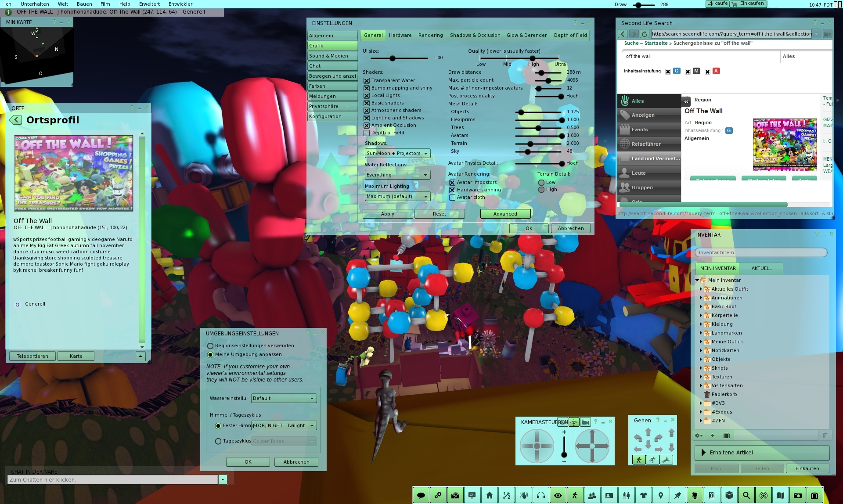Click the magnifier search toolbar icon

pos(746,495)
